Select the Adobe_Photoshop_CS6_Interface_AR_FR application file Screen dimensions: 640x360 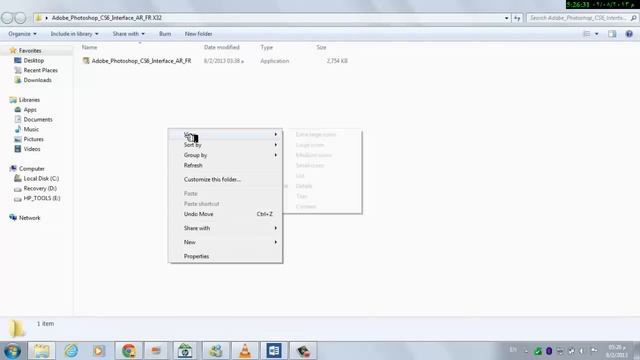141,61
